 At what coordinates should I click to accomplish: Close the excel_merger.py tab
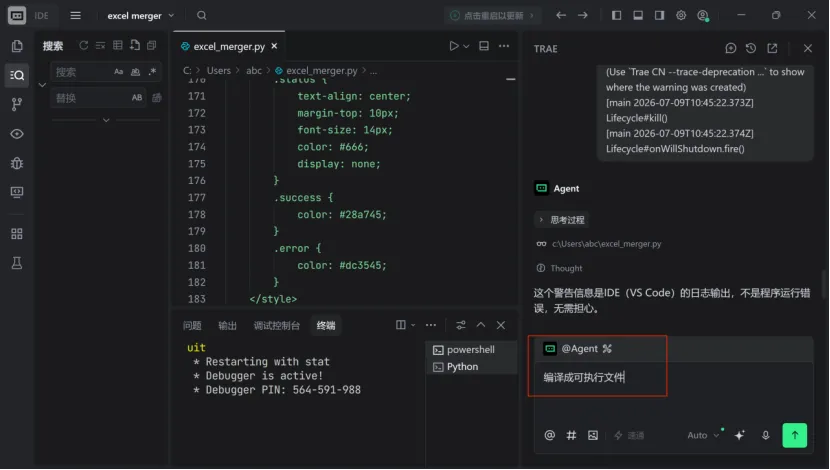pos(274,46)
